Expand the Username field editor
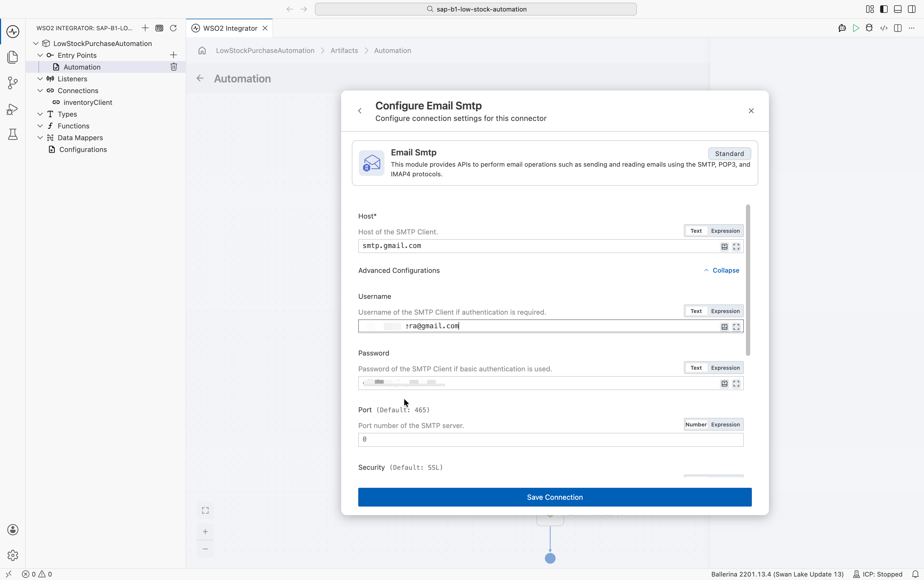924x580 pixels. coord(736,327)
